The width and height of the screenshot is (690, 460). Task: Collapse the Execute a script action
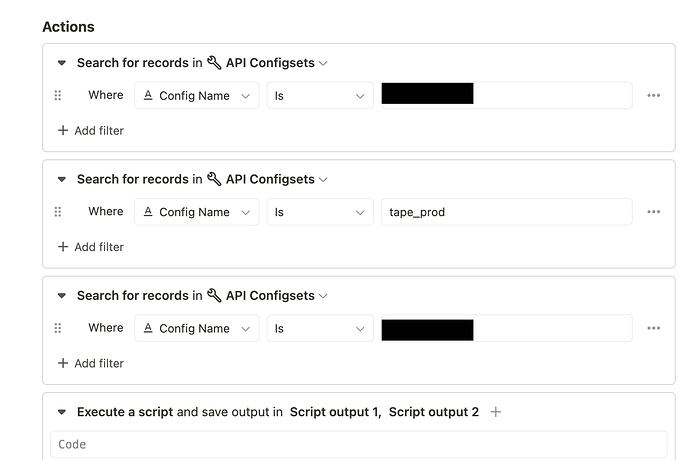tap(62, 412)
